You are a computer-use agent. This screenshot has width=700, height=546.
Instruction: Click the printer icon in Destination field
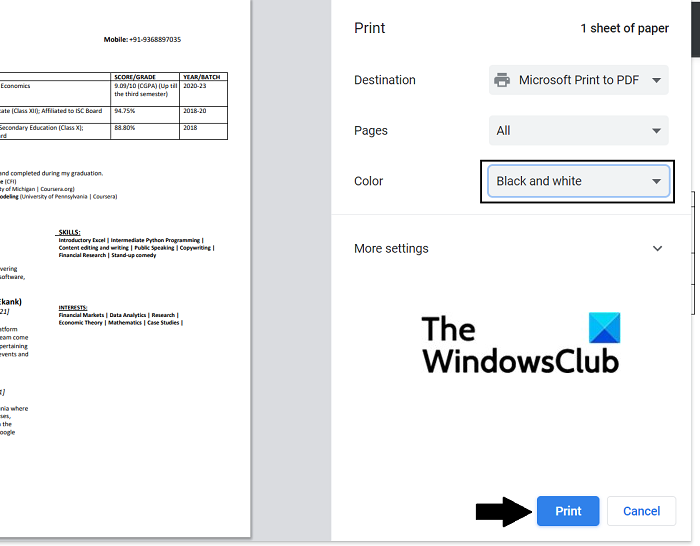(x=502, y=80)
